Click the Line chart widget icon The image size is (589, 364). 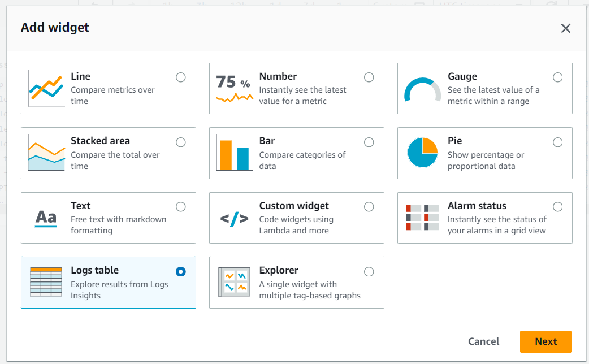[45, 89]
